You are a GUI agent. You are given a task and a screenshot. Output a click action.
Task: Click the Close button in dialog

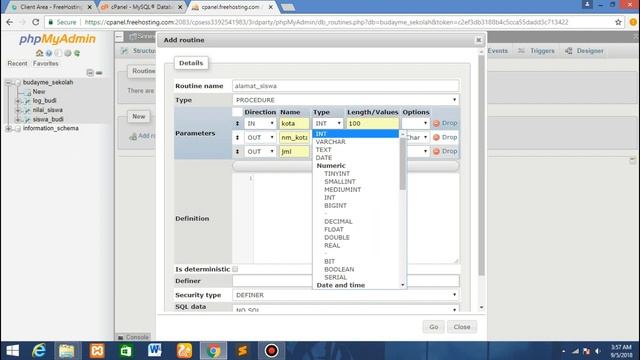[462, 327]
